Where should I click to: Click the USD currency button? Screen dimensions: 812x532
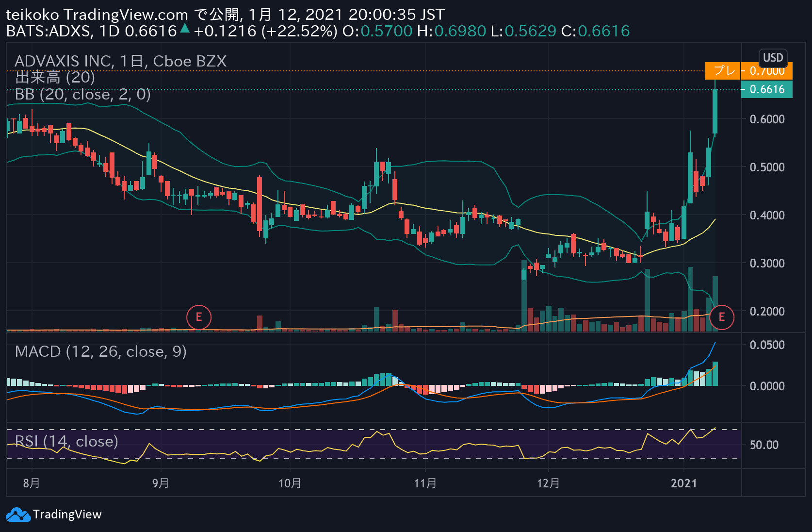(773, 57)
